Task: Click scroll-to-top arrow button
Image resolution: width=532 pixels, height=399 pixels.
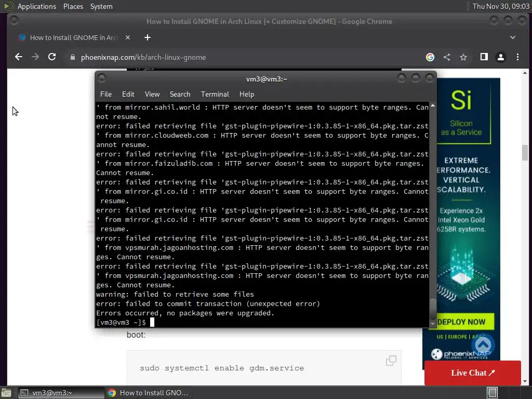Action: tap(483, 345)
